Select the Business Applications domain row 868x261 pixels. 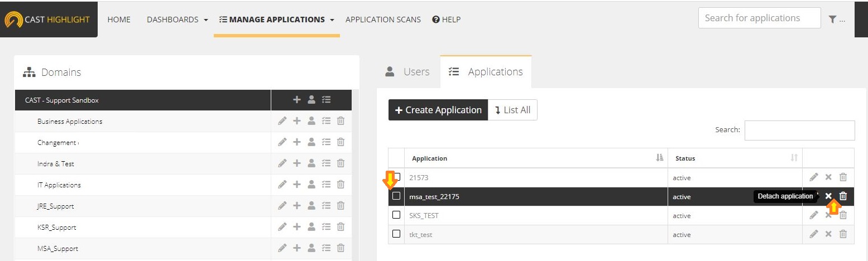point(142,121)
